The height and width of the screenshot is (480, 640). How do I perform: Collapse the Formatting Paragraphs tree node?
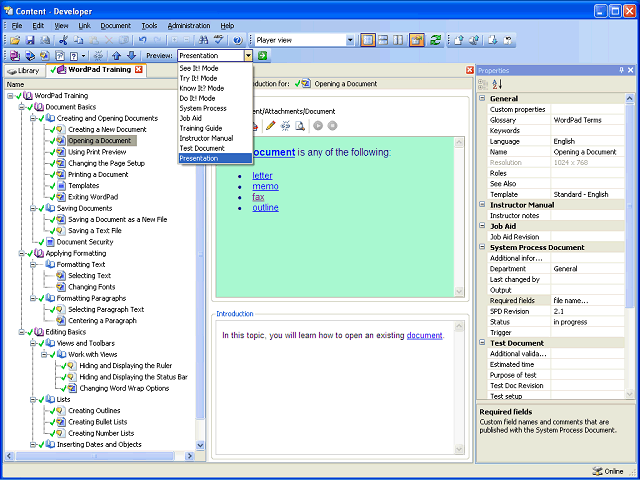click(x=35, y=298)
